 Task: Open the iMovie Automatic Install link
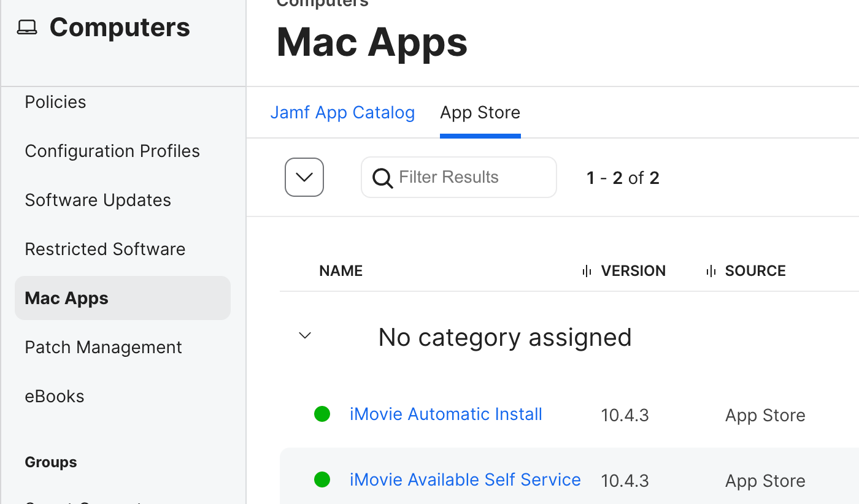[x=446, y=414]
